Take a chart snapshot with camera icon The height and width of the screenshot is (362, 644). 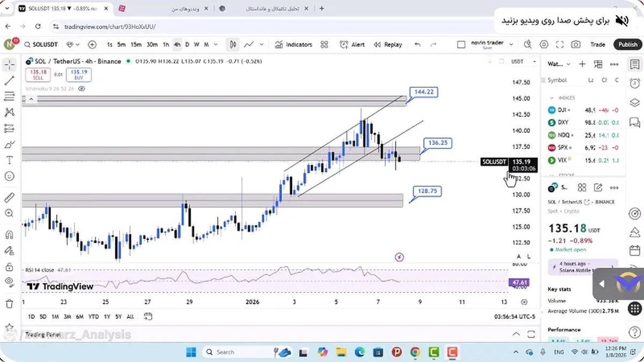pos(576,45)
